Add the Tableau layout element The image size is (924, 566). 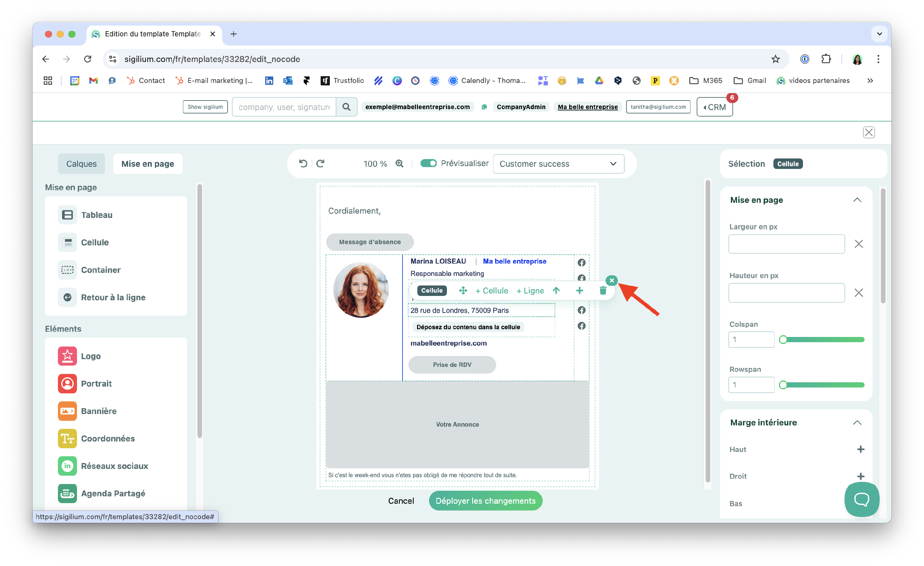[96, 215]
